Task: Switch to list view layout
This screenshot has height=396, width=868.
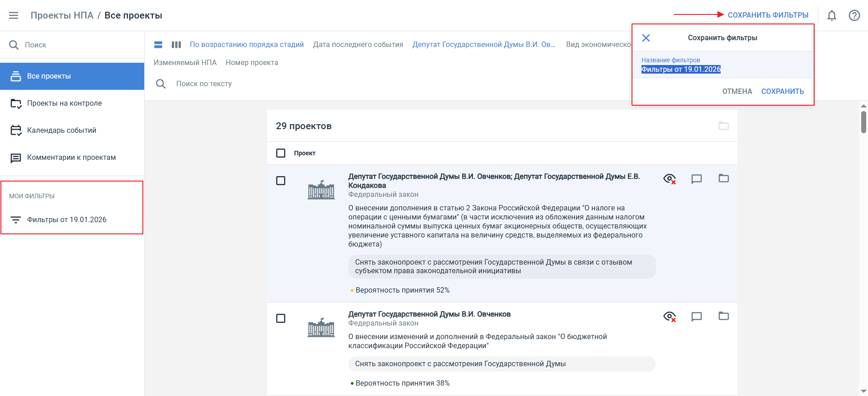Action: point(158,45)
